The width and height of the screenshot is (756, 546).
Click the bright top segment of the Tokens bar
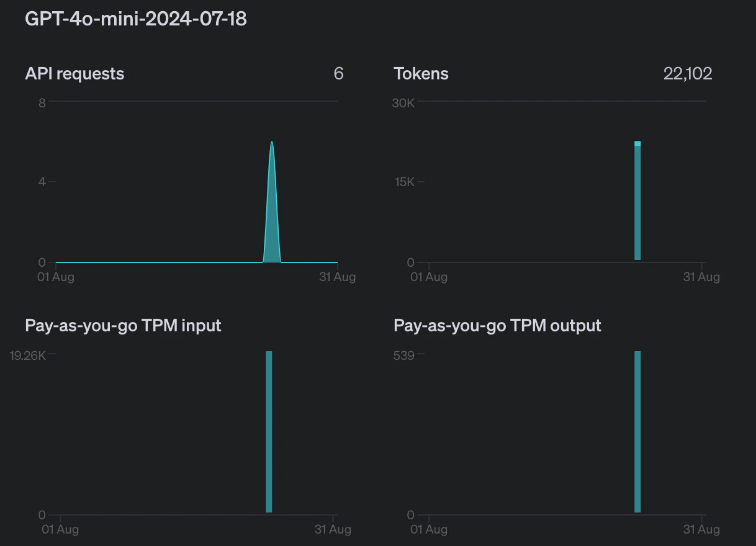[637, 143]
